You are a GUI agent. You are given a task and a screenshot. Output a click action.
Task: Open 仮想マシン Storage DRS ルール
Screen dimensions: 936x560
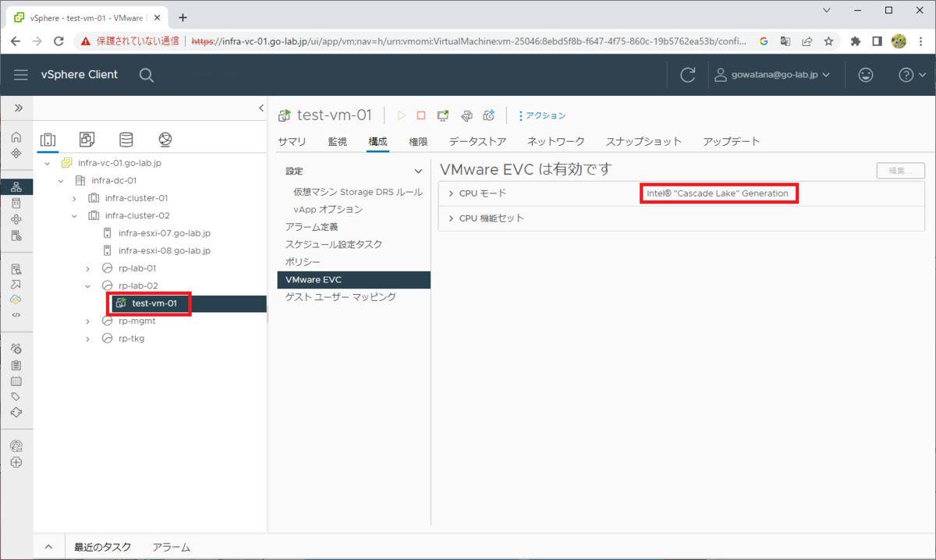(358, 192)
